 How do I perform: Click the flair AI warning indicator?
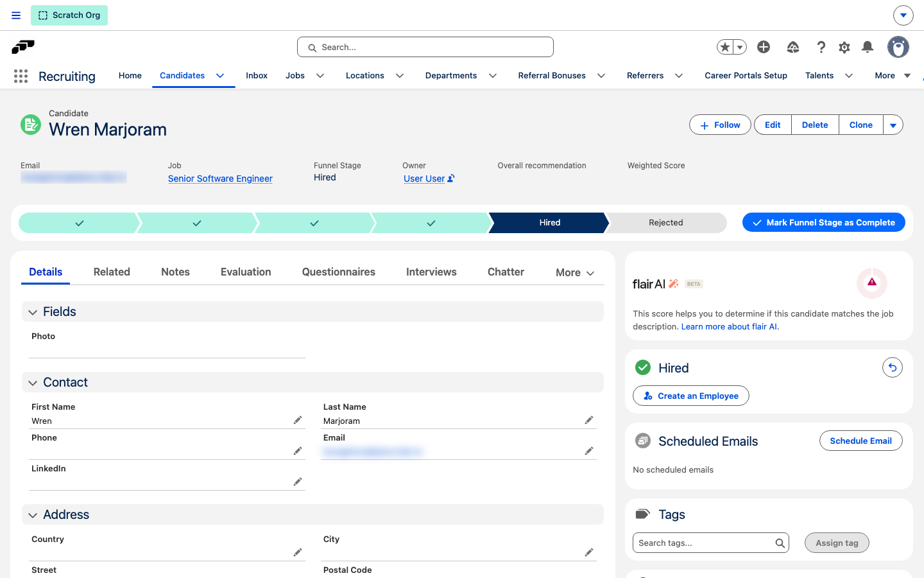pyautogui.click(x=872, y=283)
